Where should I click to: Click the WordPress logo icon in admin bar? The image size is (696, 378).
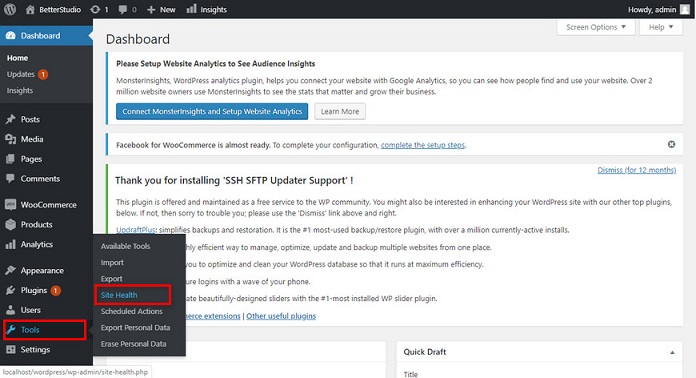click(x=10, y=9)
